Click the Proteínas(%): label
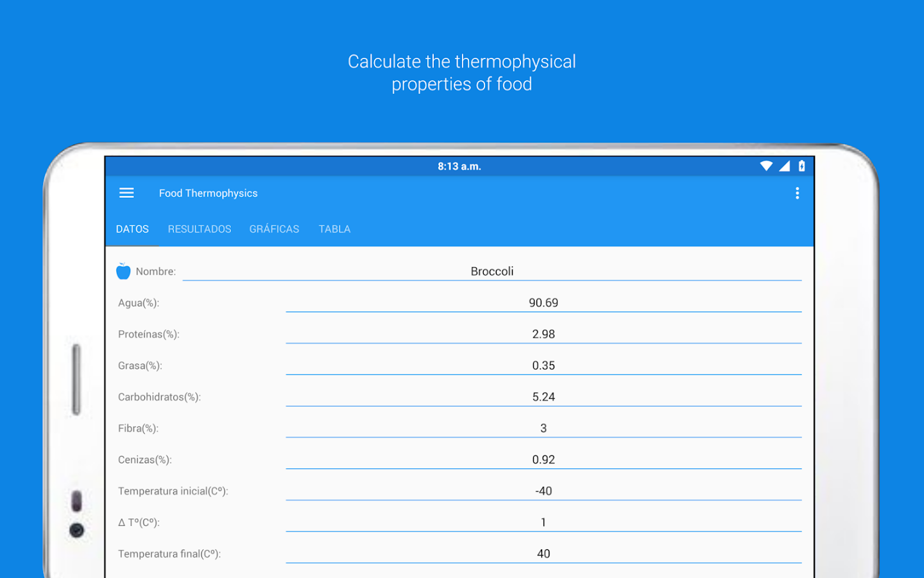Image resolution: width=924 pixels, height=578 pixels. [x=149, y=335]
